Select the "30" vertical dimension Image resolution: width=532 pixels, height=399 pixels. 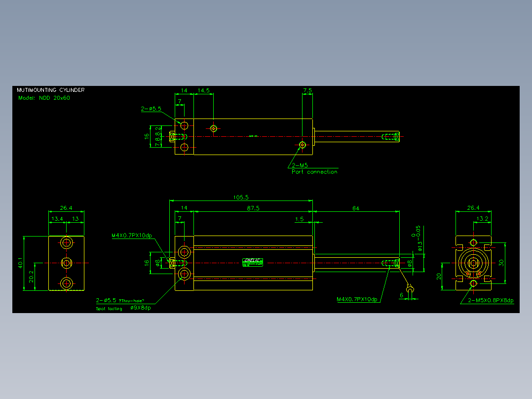tap(501, 263)
